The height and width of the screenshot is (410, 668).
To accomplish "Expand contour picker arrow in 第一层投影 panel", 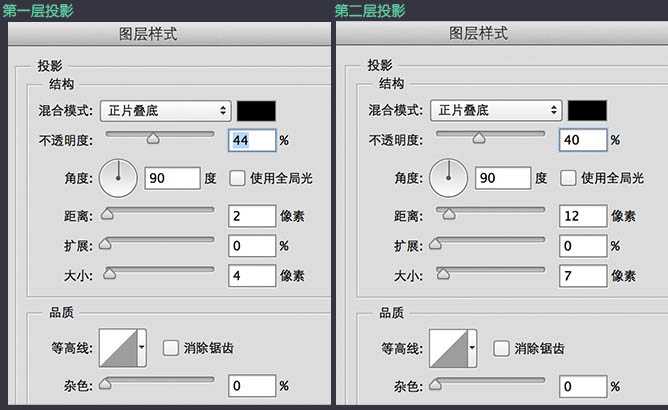I will click(141, 348).
